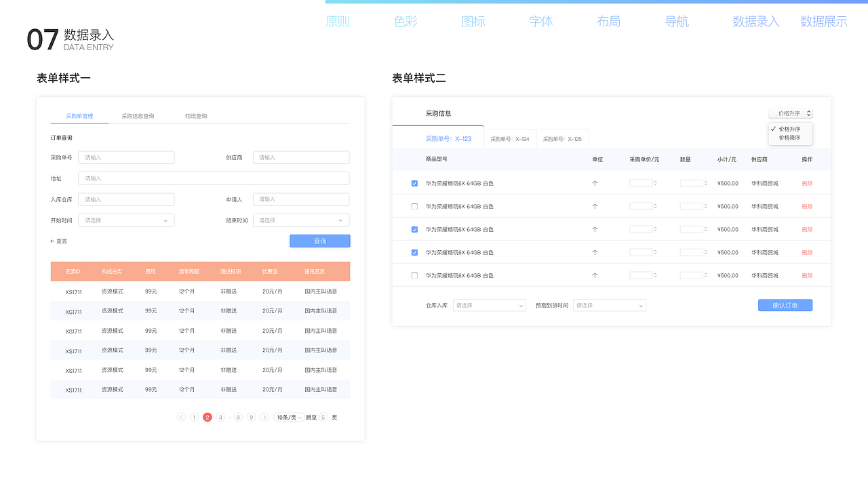Click the 商品型号 column header

pos(437,159)
